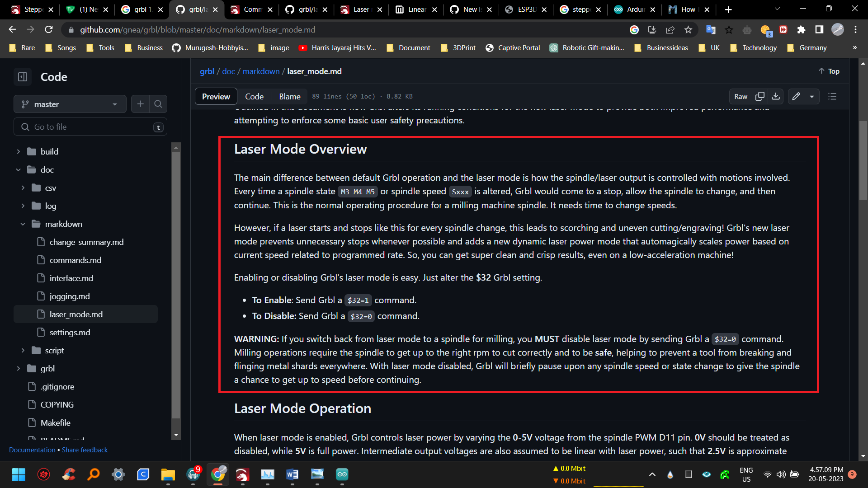Open settings.md in file tree
This screenshot has height=488, width=868.
[70, 333]
